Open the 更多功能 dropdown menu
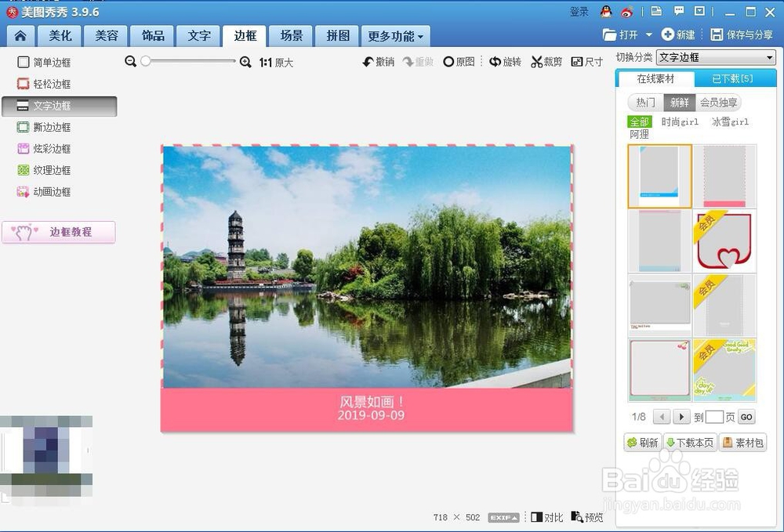The width and height of the screenshot is (784, 532). pyautogui.click(x=395, y=36)
